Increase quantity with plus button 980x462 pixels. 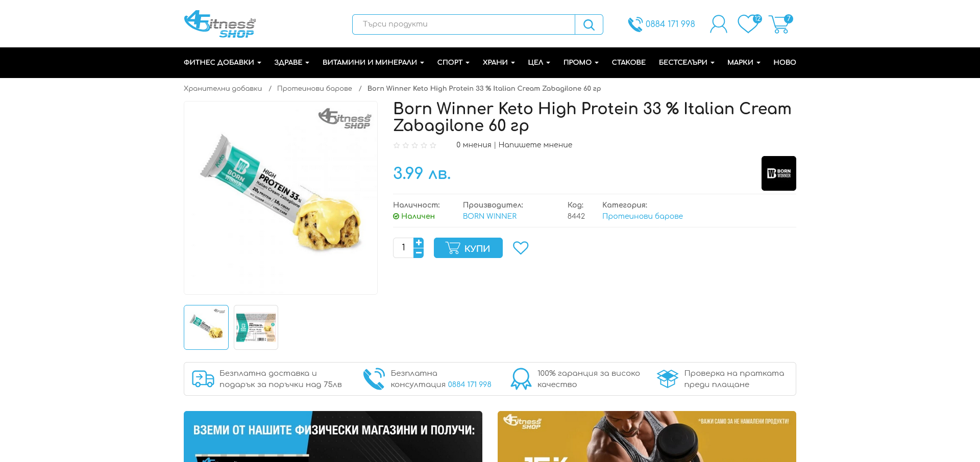(419, 243)
